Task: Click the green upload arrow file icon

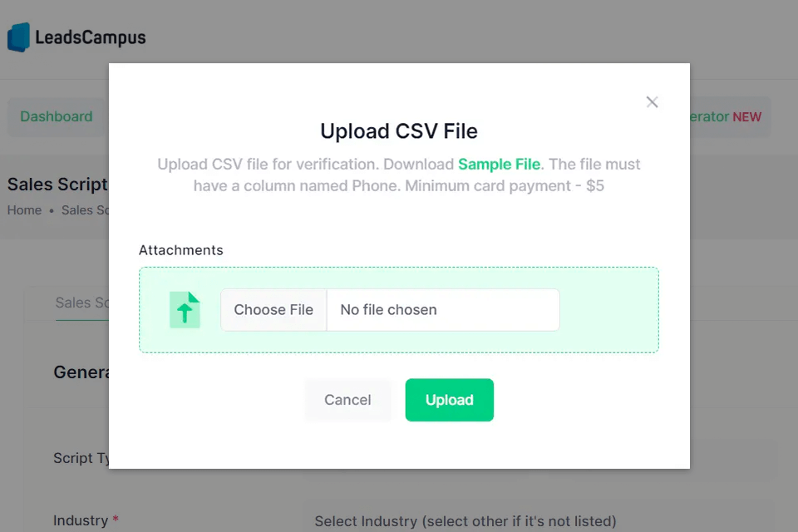Action: 185,310
